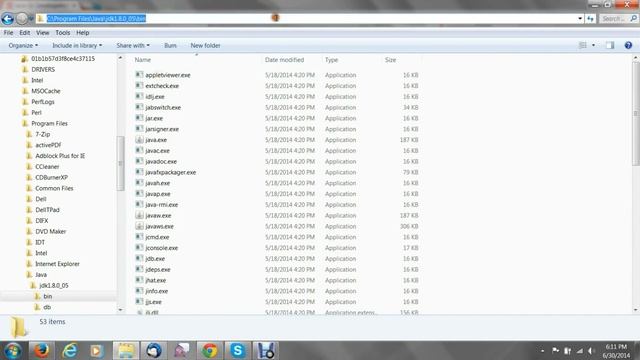Image resolution: width=640 pixels, height=360 pixels.
Task: Select the jjs.exe file name
Action: coord(153,302)
